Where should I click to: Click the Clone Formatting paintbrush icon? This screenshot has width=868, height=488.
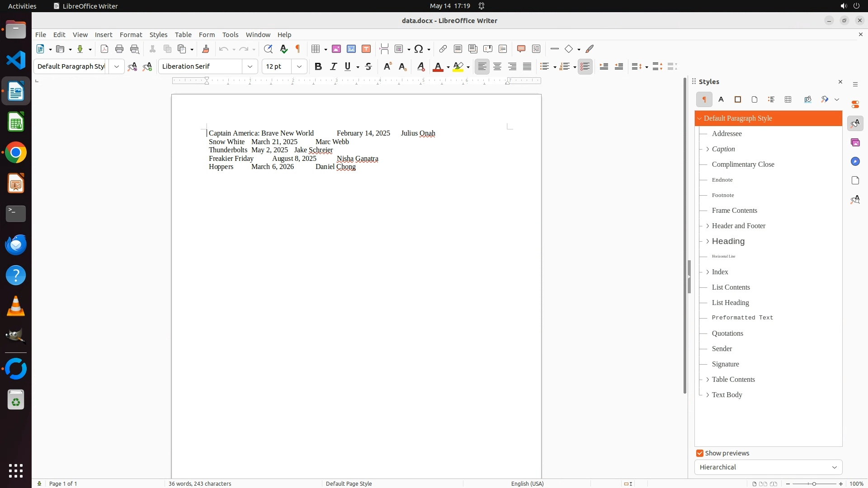(206, 49)
